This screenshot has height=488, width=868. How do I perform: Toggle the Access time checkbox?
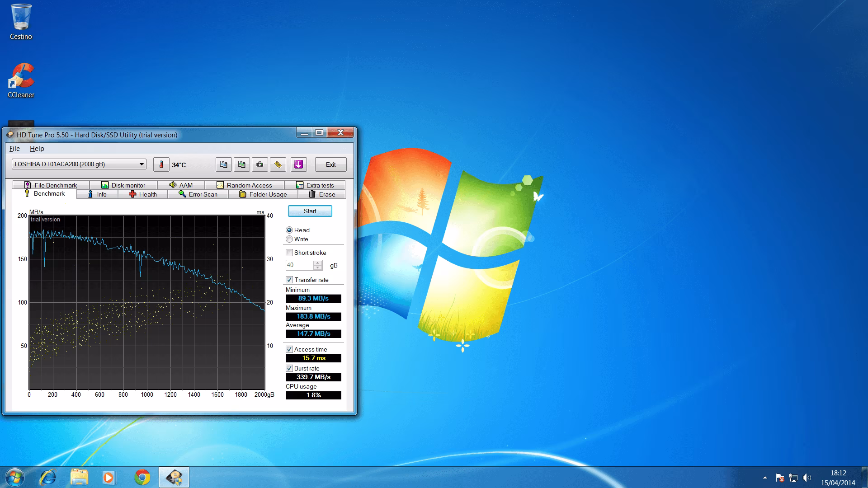(289, 349)
